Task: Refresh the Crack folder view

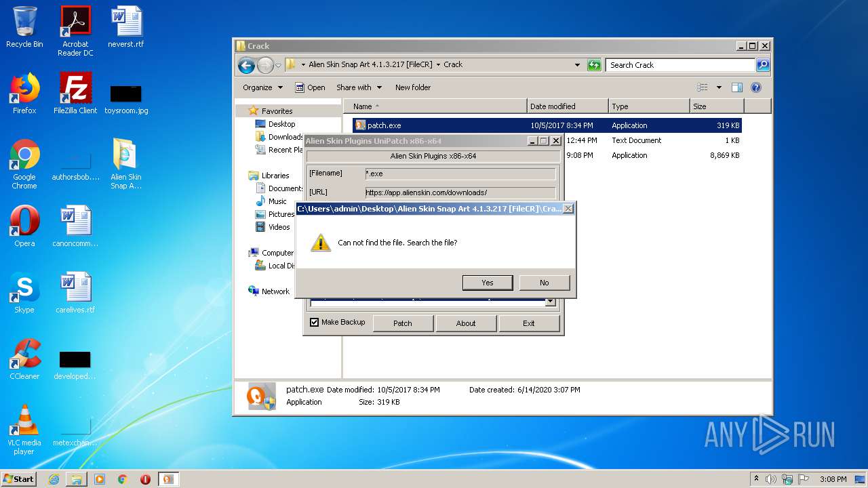Action: pos(594,65)
